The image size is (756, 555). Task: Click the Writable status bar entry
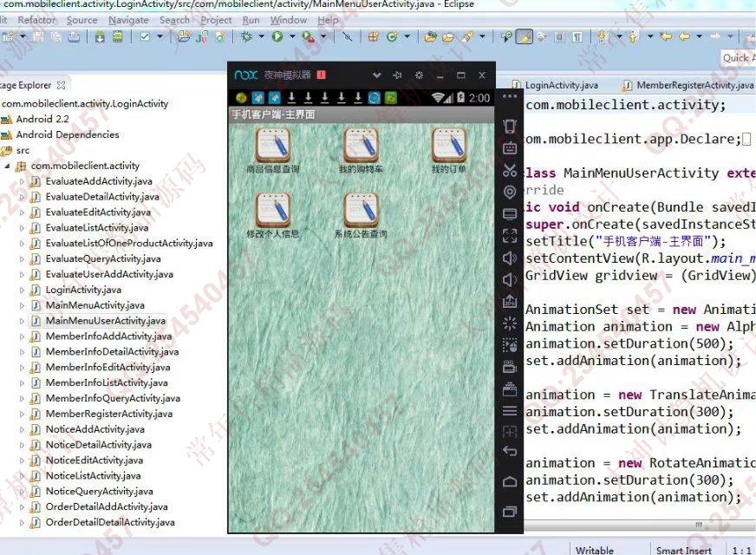595,550
